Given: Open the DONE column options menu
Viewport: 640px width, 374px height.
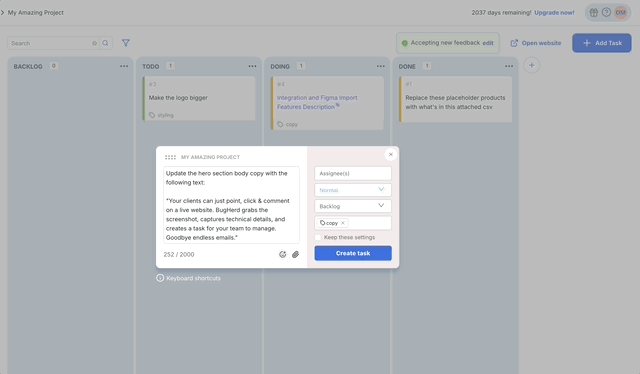Looking at the screenshot, I should pos(509,66).
